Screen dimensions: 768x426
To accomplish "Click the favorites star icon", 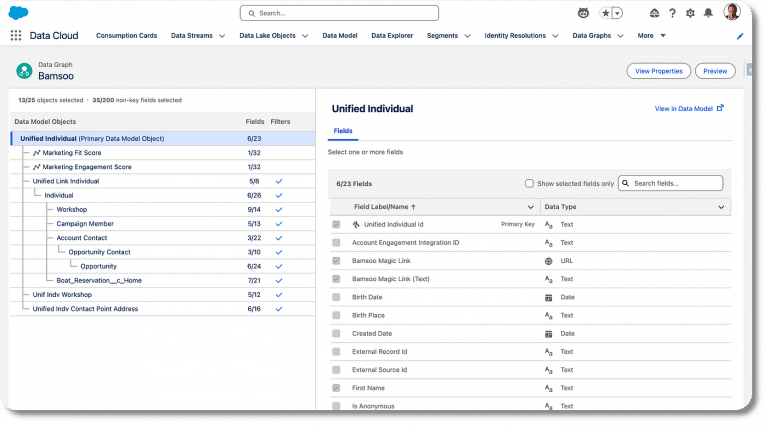I will (606, 13).
